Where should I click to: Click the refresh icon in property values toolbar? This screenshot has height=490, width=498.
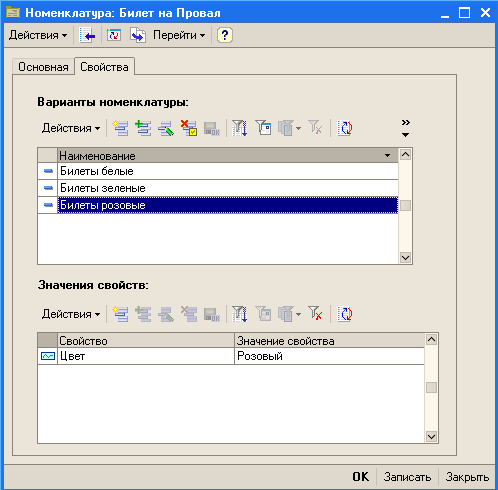[345, 314]
